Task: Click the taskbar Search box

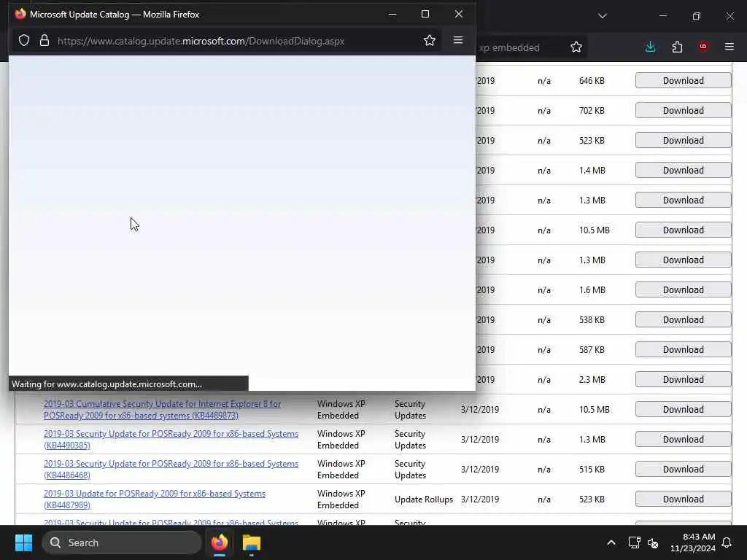Action: [122, 542]
